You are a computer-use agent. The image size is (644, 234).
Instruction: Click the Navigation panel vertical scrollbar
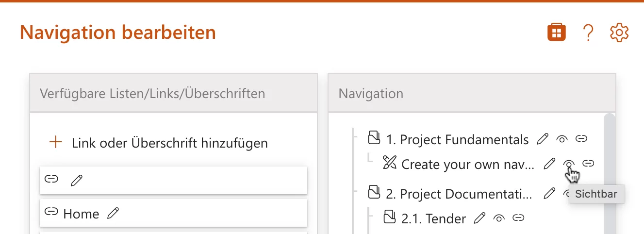click(x=609, y=170)
